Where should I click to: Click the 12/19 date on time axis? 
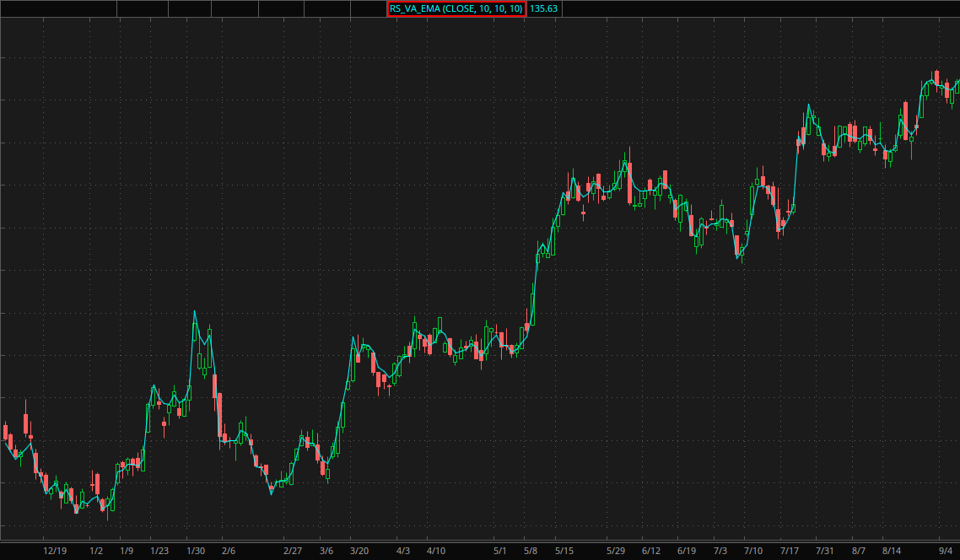click(x=55, y=551)
